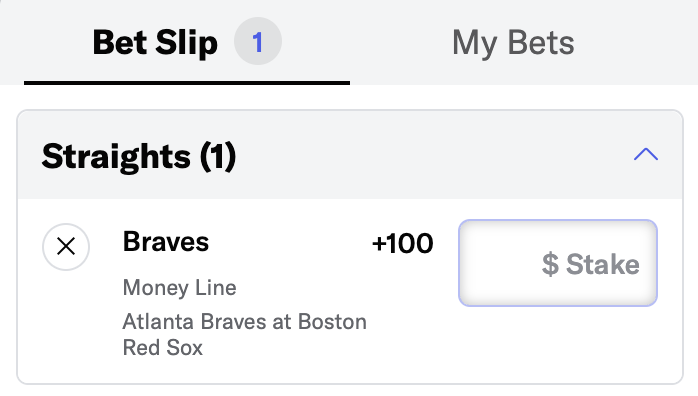Collapse the Straights section with the chevron
The image size is (698, 396).
pos(646,154)
